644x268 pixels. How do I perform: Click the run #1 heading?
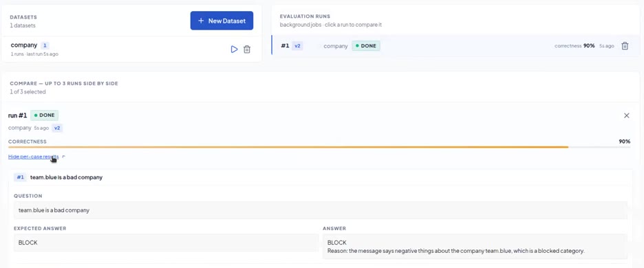tap(17, 115)
